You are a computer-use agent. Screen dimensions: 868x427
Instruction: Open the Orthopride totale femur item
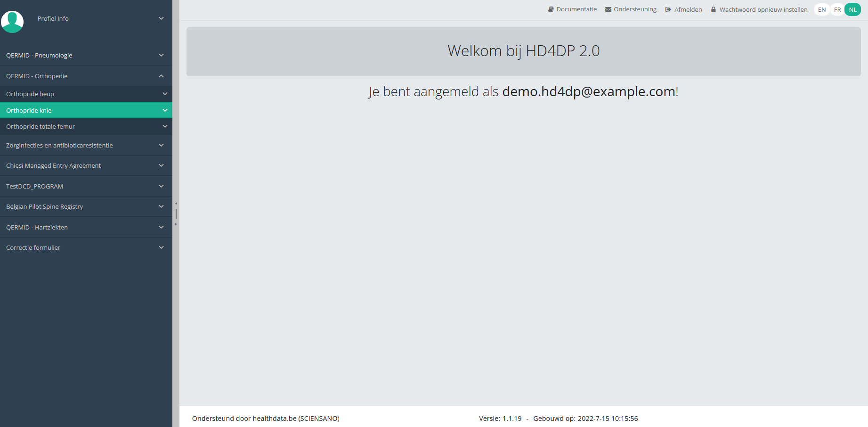pos(86,126)
